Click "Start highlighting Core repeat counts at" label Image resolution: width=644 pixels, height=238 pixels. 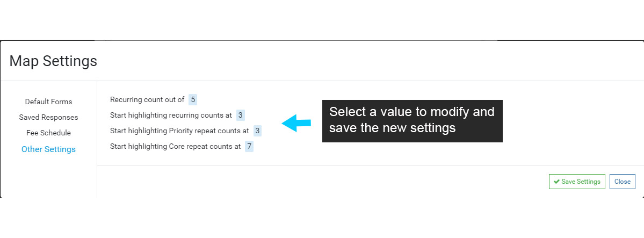(175, 146)
